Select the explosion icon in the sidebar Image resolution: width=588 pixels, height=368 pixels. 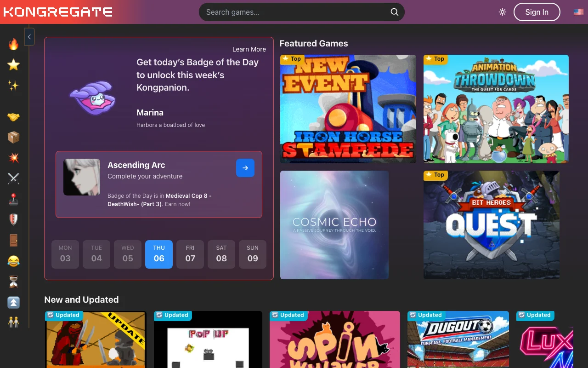click(14, 158)
